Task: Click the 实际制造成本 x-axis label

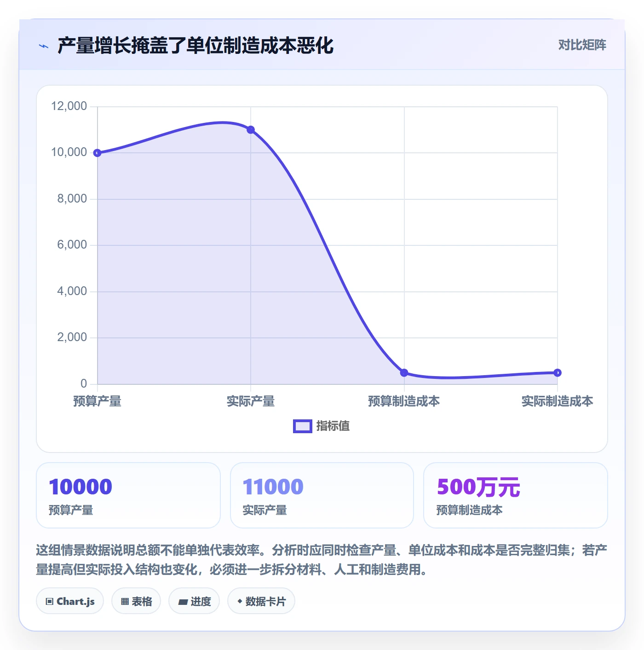Action: (557, 401)
